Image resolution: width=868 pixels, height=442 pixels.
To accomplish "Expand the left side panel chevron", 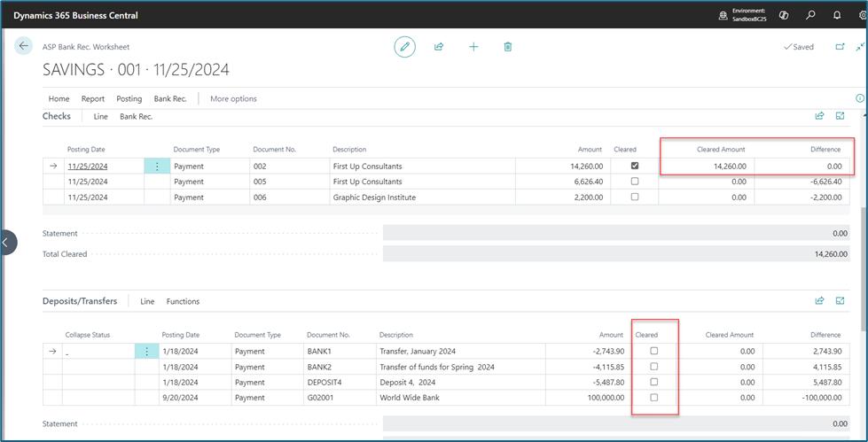I will [x=5, y=243].
